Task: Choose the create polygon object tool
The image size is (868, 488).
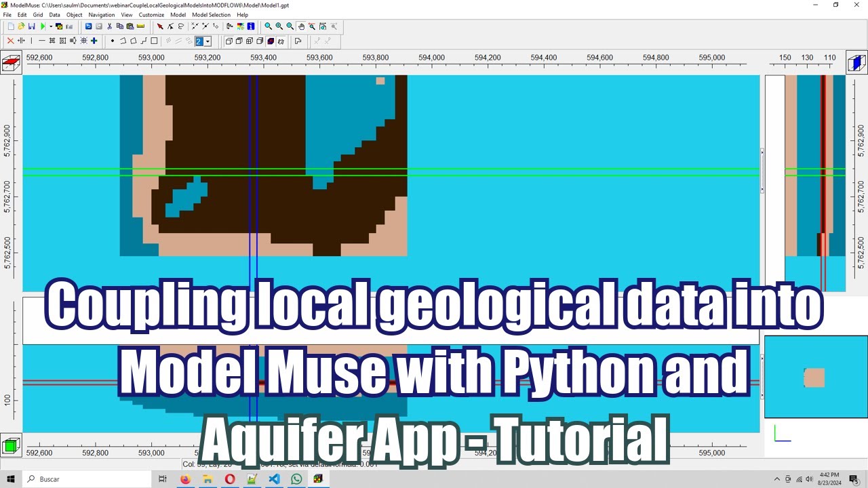Action: click(x=134, y=41)
